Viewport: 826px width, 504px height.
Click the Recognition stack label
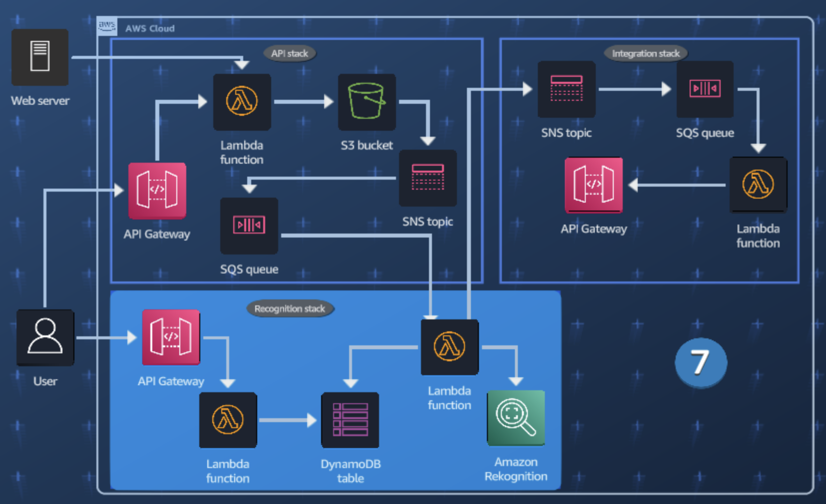pos(290,309)
